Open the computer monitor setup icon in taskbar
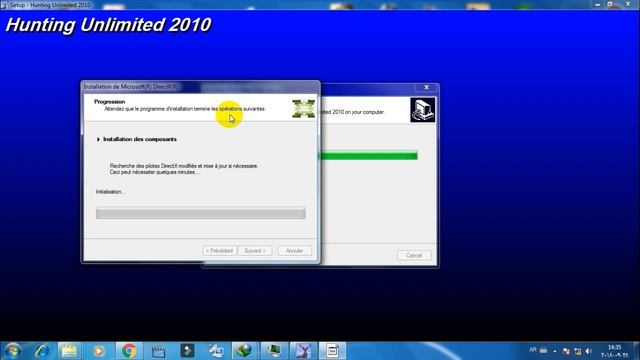The width and height of the screenshot is (640, 360). [274, 351]
